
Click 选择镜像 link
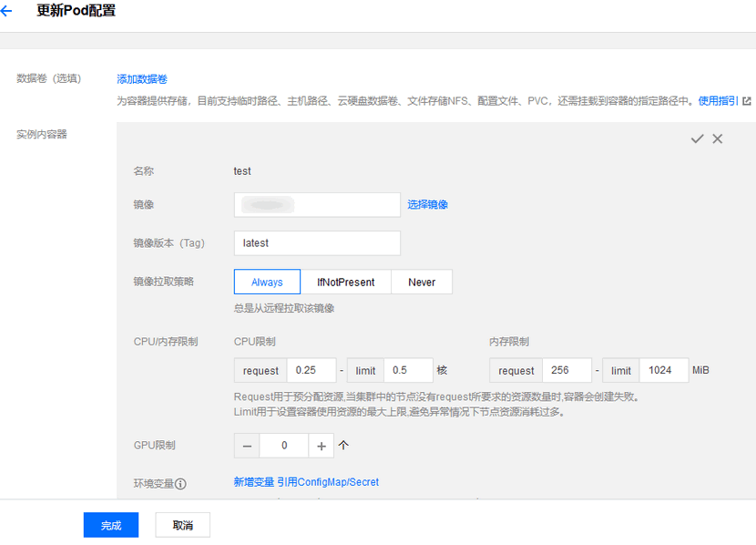pos(428,204)
